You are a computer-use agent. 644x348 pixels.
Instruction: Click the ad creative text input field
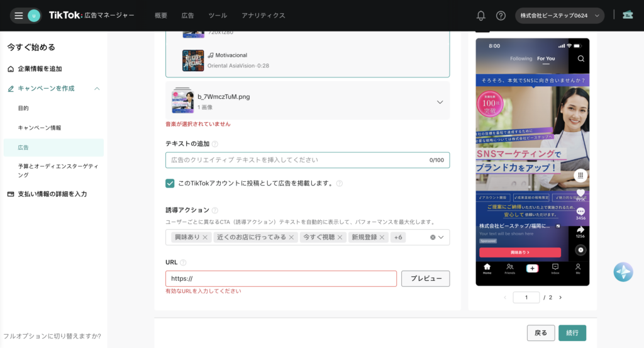point(308,160)
